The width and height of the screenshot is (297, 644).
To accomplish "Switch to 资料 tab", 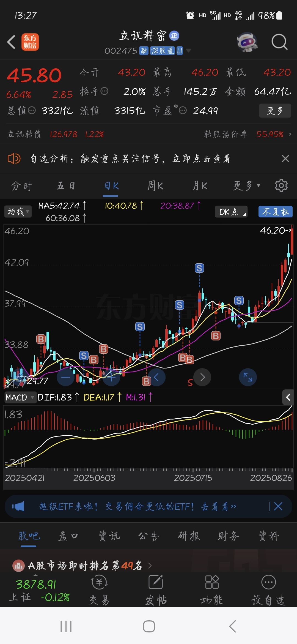I will pos(269,536).
